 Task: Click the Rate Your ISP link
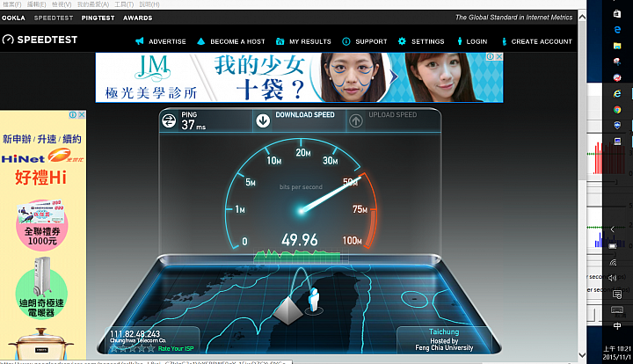(x=176, y=348)
